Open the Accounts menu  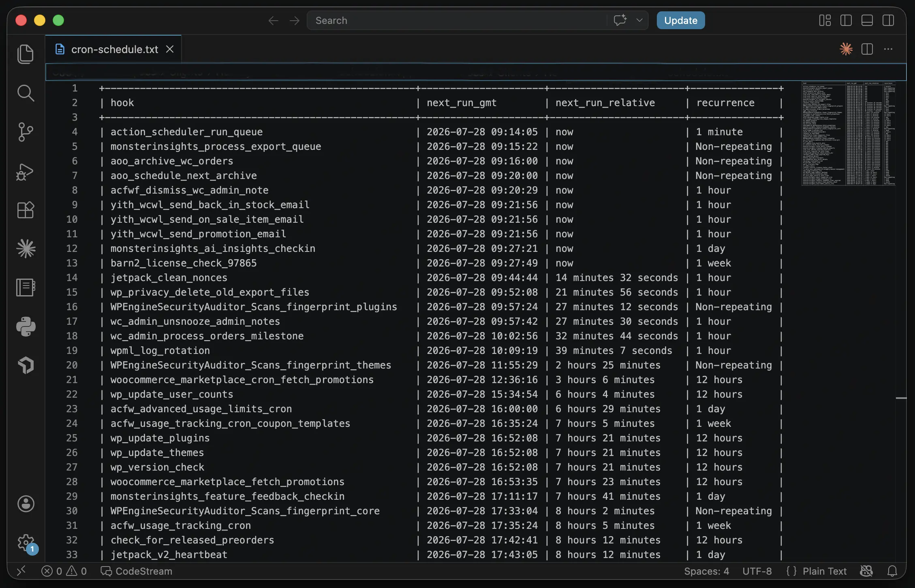(x=26, y=504)
